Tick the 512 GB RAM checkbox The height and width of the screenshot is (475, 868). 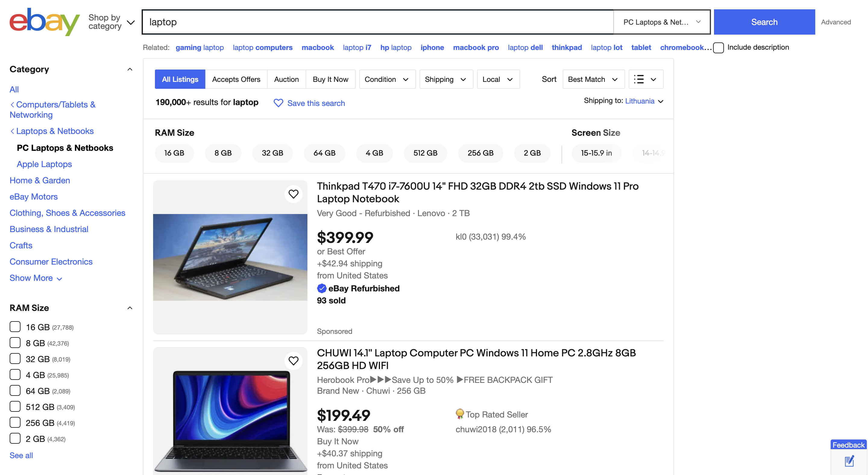pyautogui.click(x=15, y=406)
